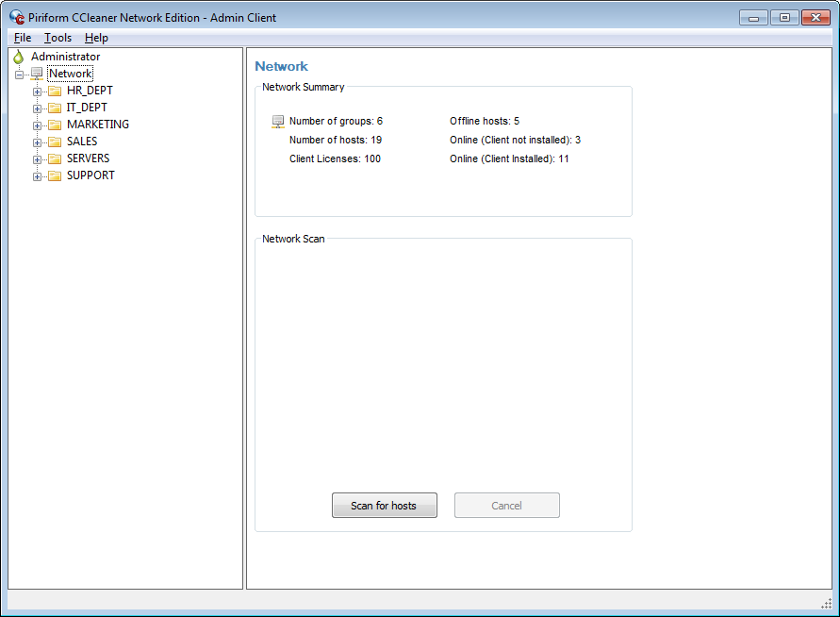The height and width of the screenshot is (617, 840).
Task: Click the network icon in Network Summary
Action: coord(277,122)
